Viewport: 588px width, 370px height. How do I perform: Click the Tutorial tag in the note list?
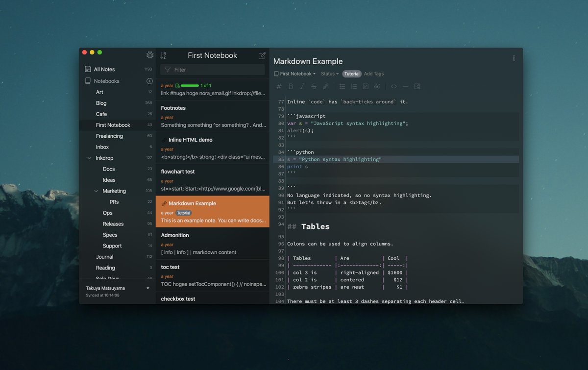pos(184,213)
